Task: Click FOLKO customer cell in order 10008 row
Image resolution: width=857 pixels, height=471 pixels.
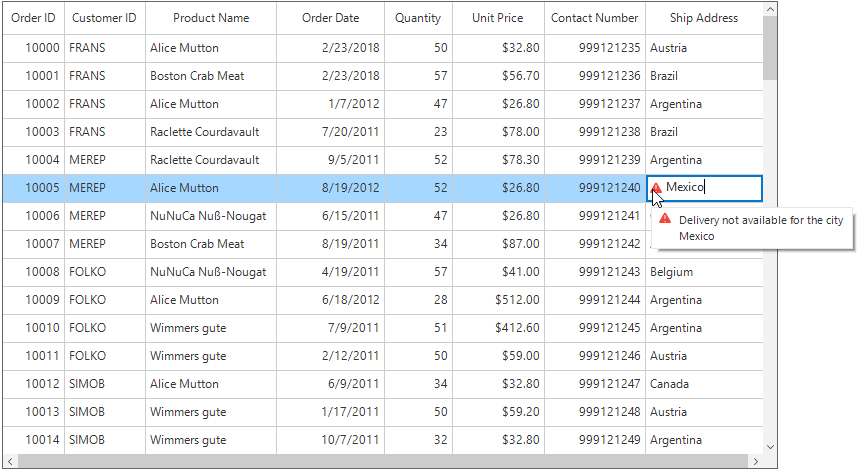Action: click(x=105, y=272)
